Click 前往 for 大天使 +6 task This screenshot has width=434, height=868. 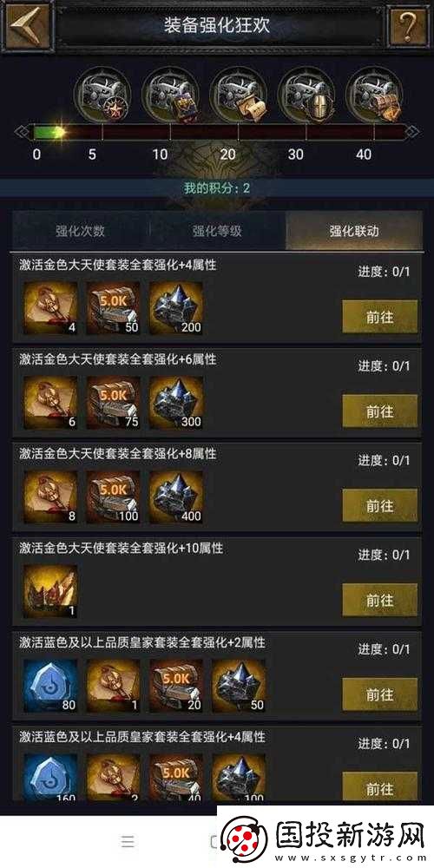[x=380, y=411]
